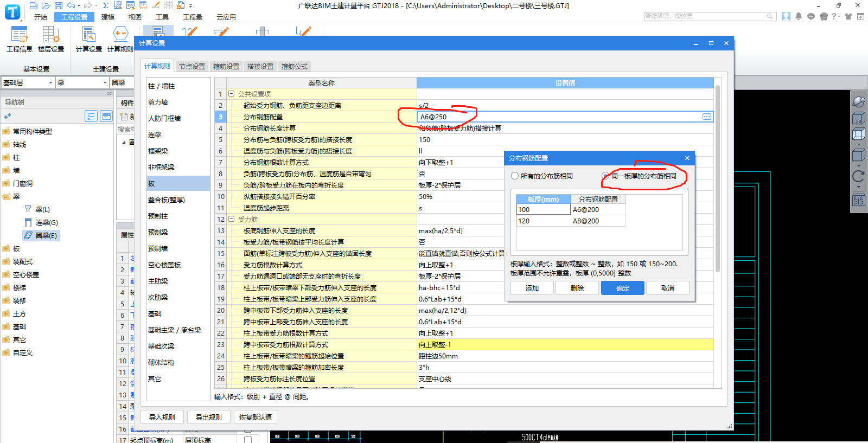Collapse the 受力筋 group
Image resolution: width=868 pixels, height=443 pixels.
231,219
